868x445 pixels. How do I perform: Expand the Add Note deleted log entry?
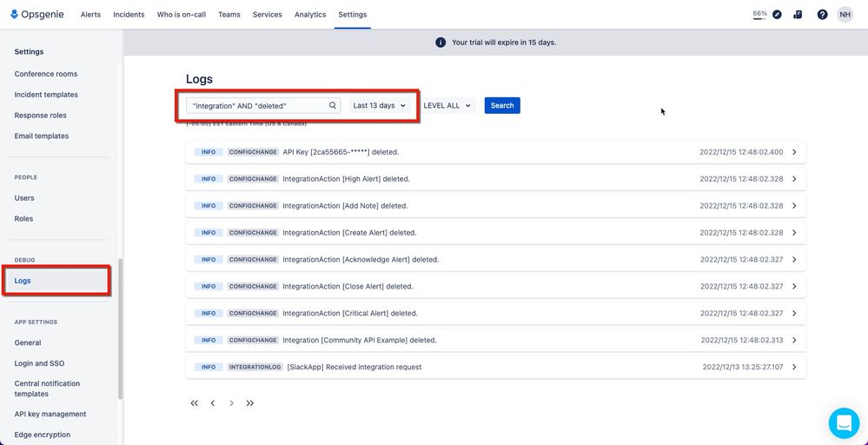point(794,205)
